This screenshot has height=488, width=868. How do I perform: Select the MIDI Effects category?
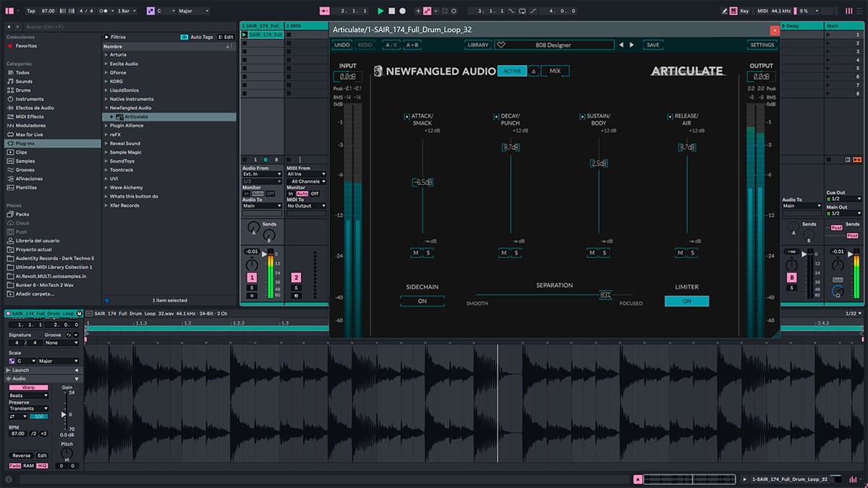pyautogui.click(x=30, y=116)
